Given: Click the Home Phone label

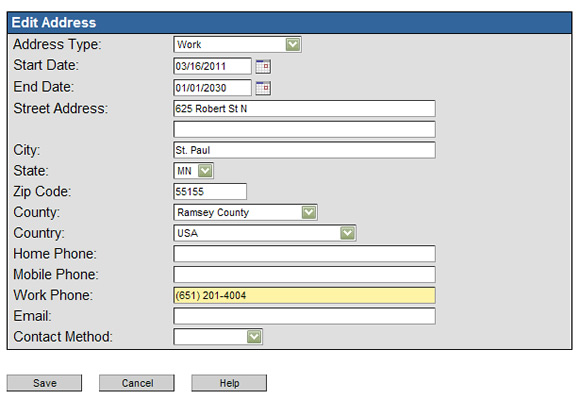Looking at the screenshot, I should pos(55,254).
